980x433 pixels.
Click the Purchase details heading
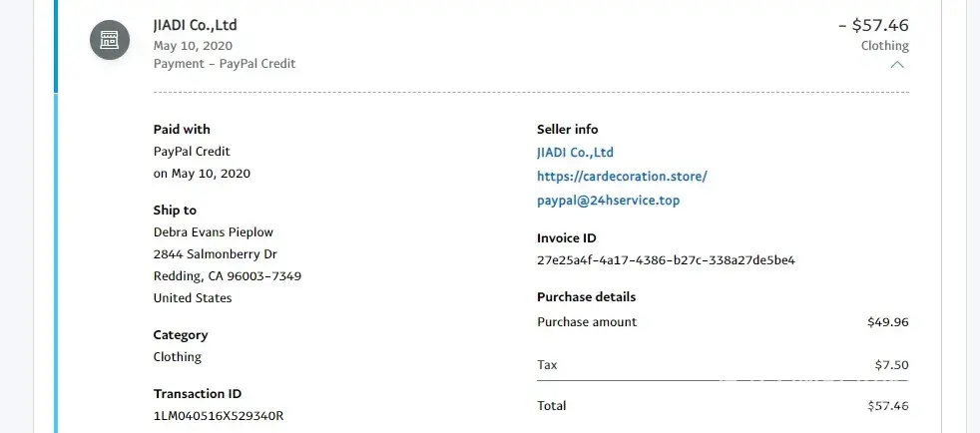pyautogui.click(x=586, y=297)
